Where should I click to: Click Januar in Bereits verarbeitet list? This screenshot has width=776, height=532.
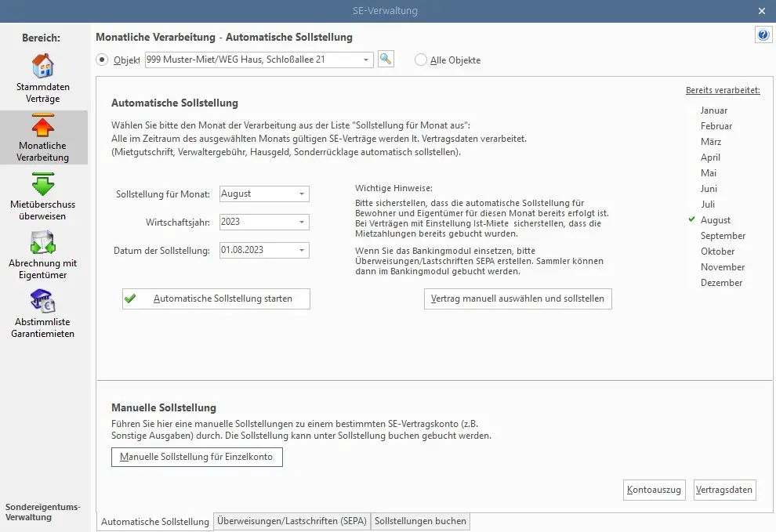(713, 110)
